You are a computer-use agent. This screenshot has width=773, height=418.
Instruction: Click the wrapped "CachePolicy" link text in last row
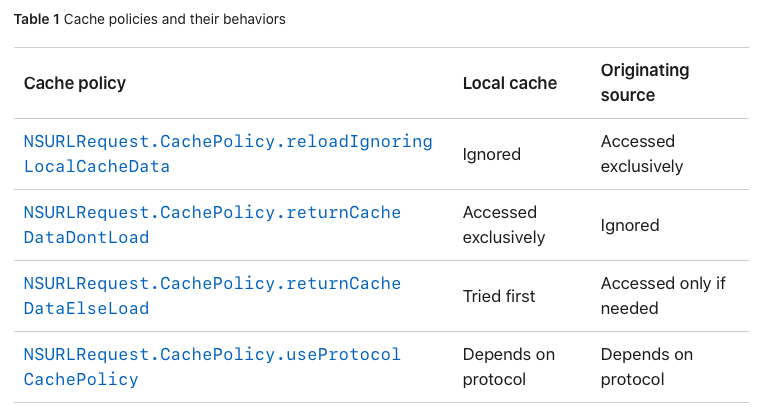tap(81, 380)
